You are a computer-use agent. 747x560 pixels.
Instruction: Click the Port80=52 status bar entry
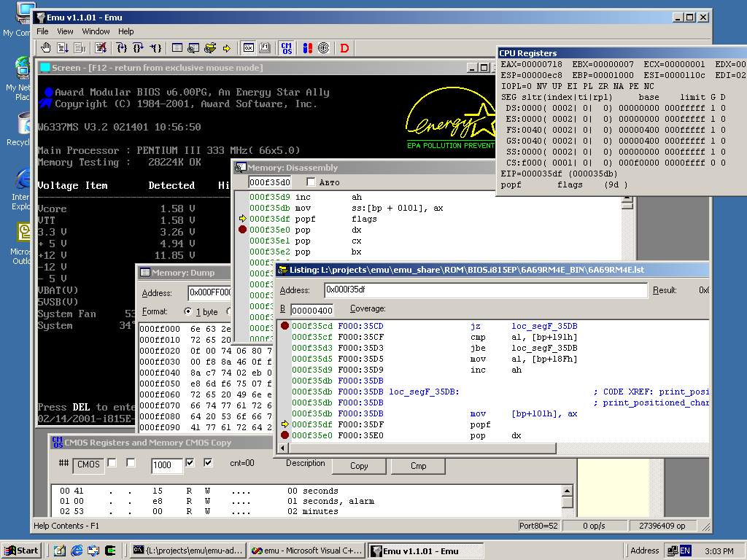click(x=538, y=526)
